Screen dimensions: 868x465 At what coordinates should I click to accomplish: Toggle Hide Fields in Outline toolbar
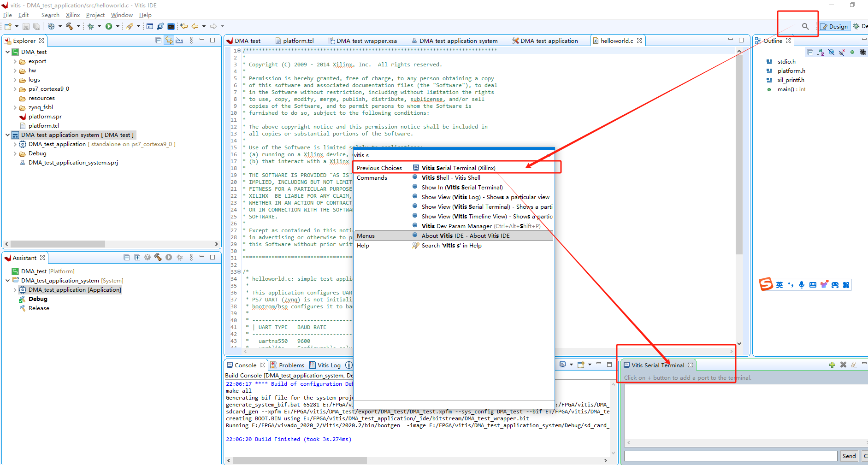831,52
